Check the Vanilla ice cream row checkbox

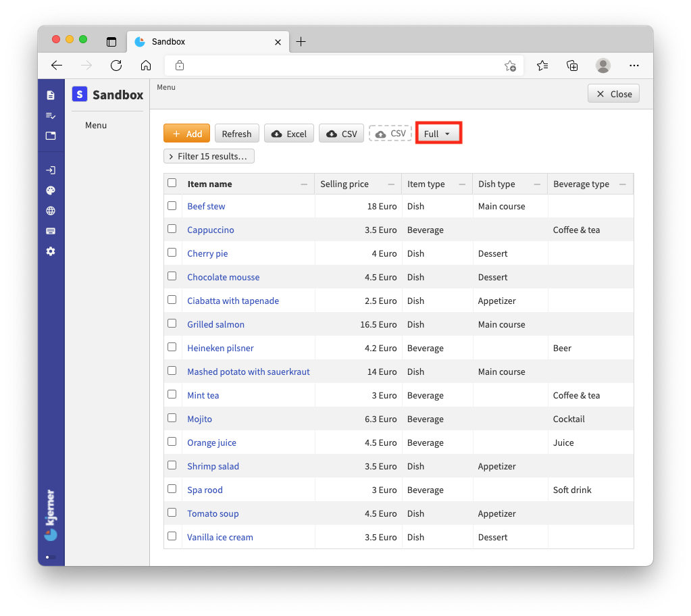172,536
